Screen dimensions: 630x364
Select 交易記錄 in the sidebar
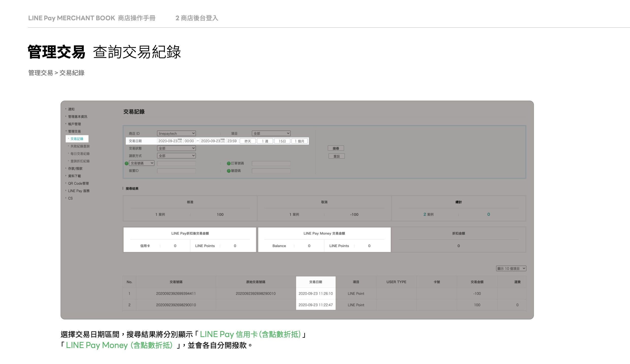77,139
